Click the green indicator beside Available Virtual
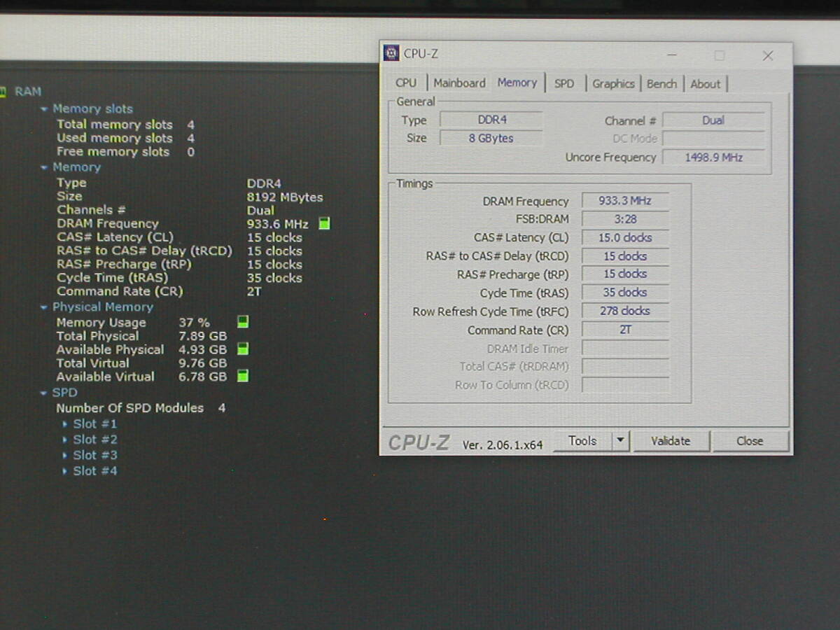Viewport: 840px width, 630px height. pyautogui.click(x=243, y=376)
